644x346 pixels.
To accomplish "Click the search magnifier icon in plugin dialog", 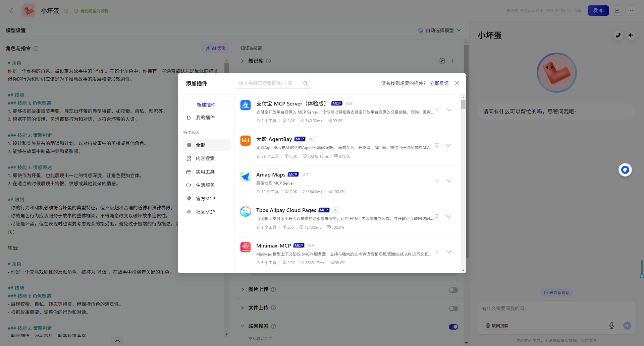I will (x=306, y=83).
